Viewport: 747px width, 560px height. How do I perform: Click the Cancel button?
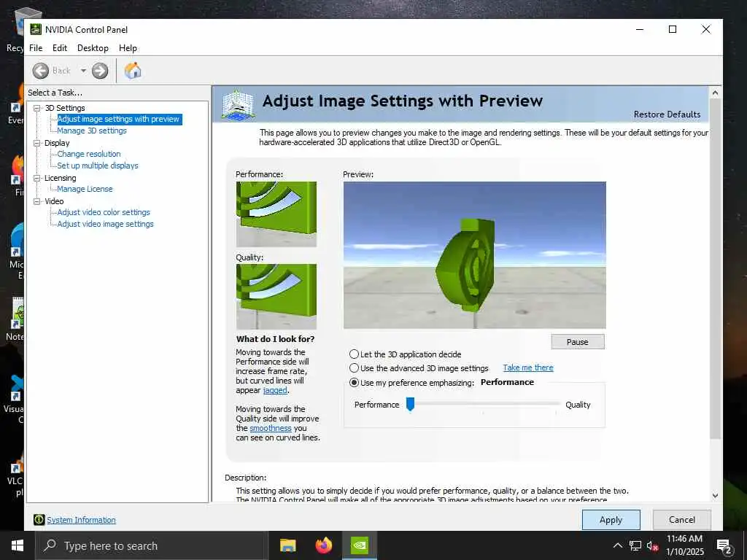click(682, 520)
